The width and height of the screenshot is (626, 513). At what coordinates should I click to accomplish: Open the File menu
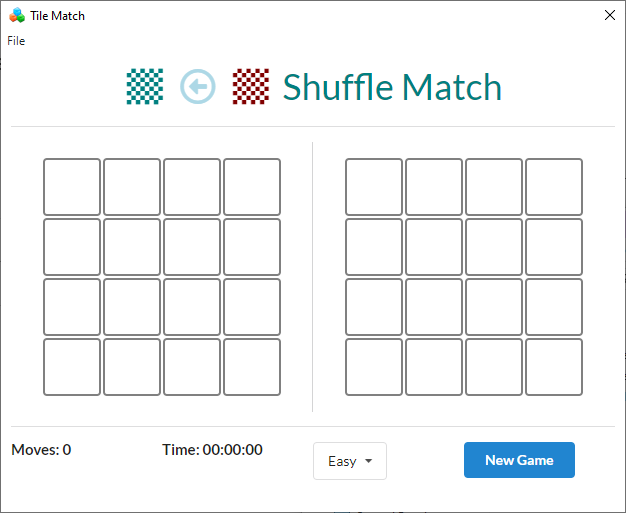click(x=16, y=41)
